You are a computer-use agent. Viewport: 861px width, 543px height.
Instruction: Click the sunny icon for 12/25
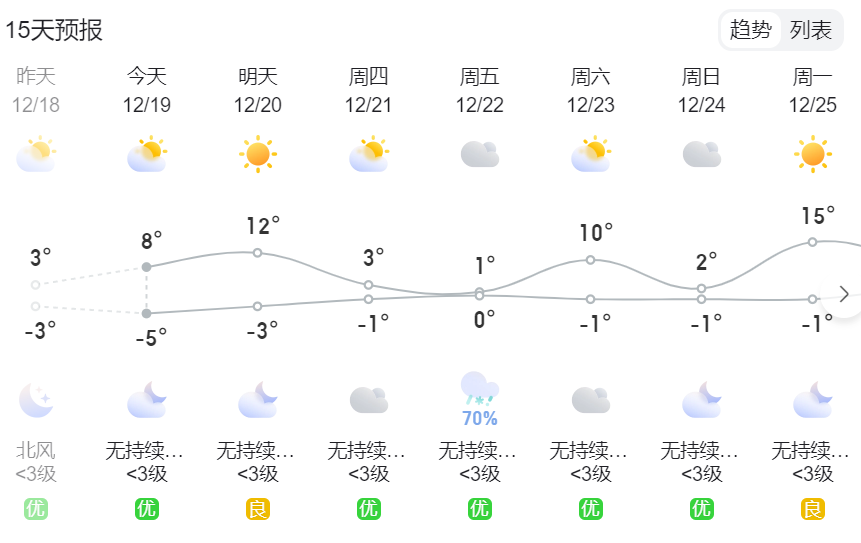tap(813, 154)
